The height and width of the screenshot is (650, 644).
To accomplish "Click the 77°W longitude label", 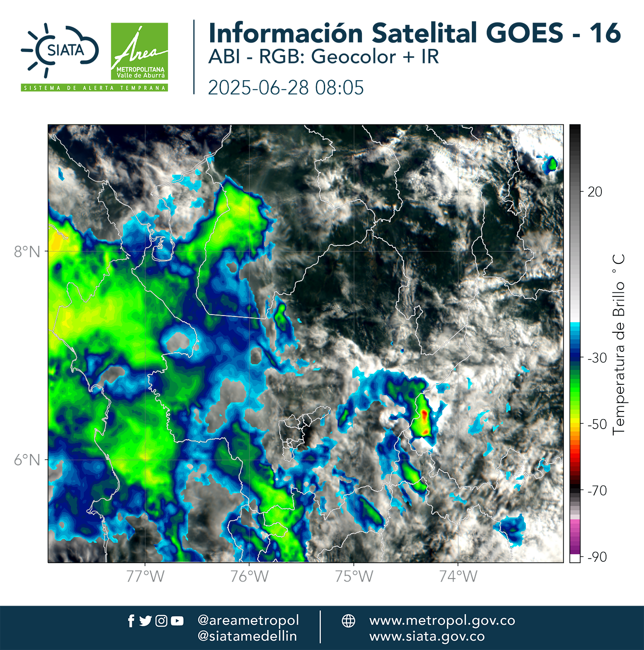I will coord(145,576).
